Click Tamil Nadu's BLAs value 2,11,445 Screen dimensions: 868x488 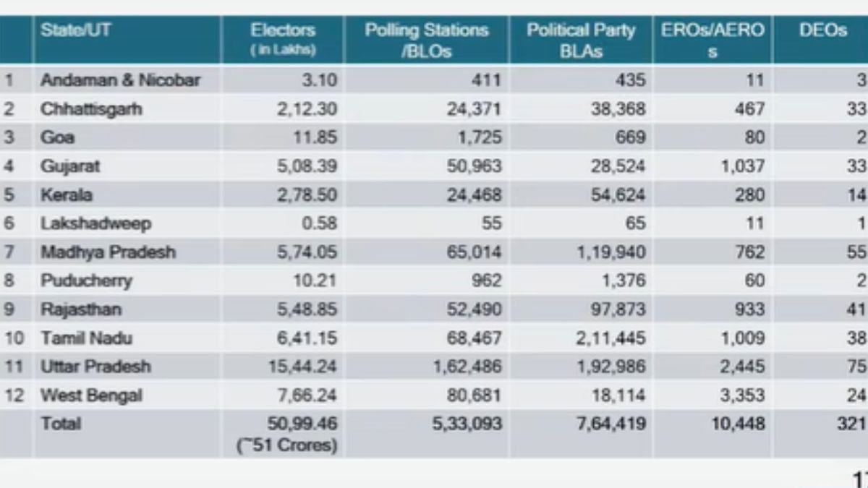coord(613,338)
